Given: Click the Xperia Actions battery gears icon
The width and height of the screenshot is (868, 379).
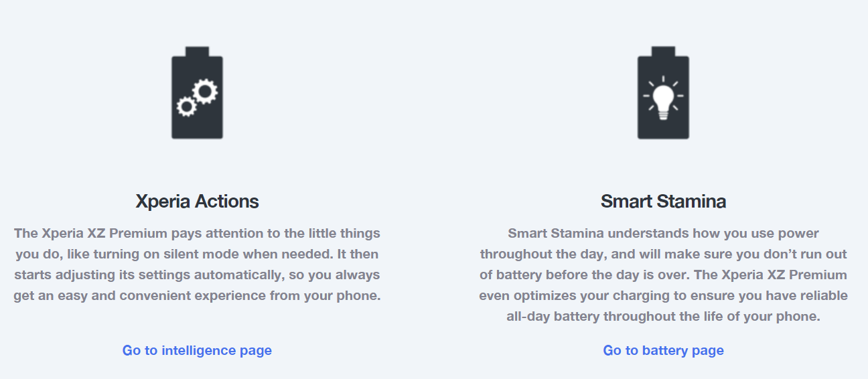Looking at the screenshot, I should [197, 97].
